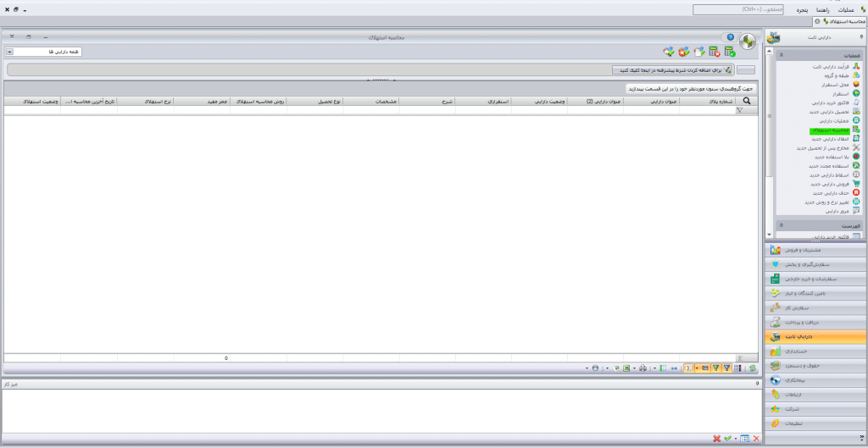Click the 'شماره پلاک' column header
The height and width of the screenshot is (448, 868).
click(708, 102)
